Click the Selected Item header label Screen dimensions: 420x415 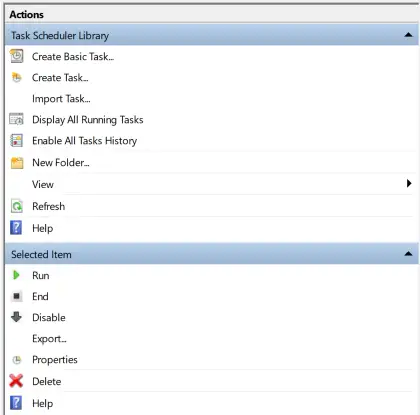41,254
